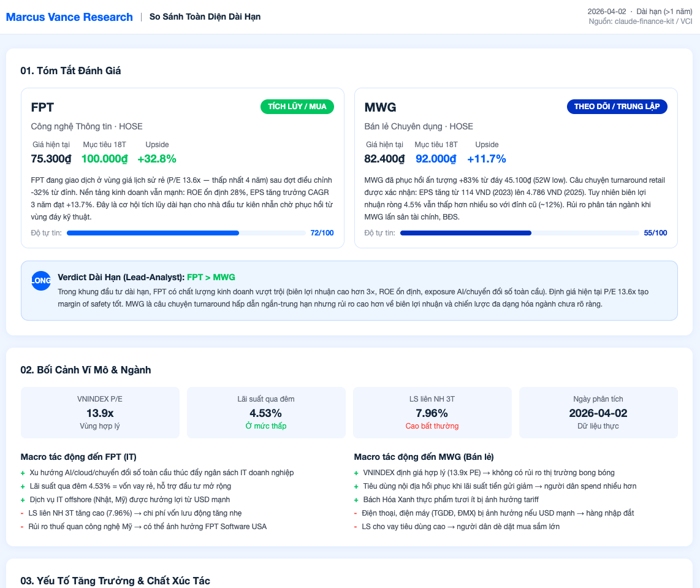The image size is (700, 588).
Task: Select the 'Ngày phân tích' date card
Action: [598, 413]
